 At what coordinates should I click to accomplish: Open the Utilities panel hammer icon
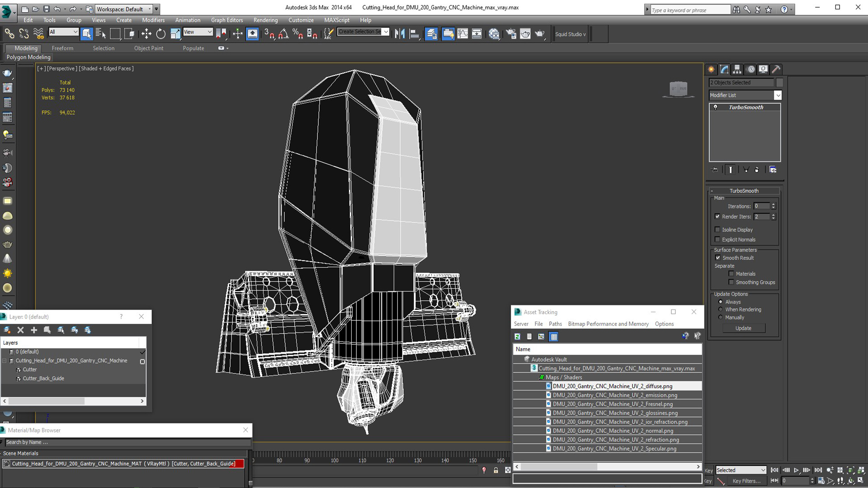tap(776, 69)
